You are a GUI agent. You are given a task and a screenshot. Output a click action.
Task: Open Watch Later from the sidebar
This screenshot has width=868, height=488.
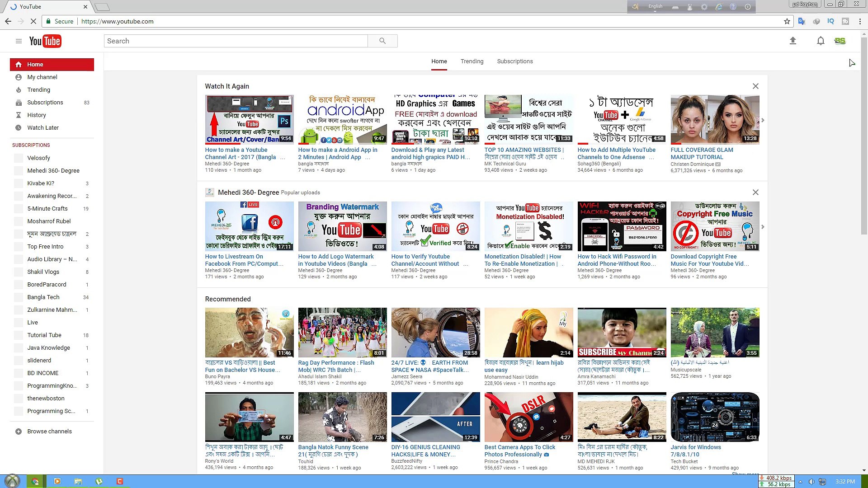tap(42, 127)
